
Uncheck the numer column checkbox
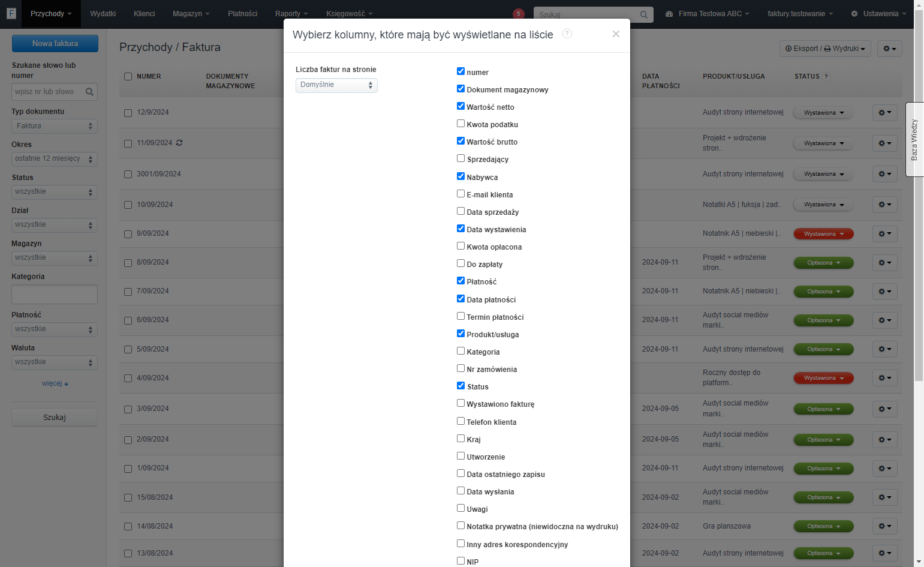tap(461, 71)
